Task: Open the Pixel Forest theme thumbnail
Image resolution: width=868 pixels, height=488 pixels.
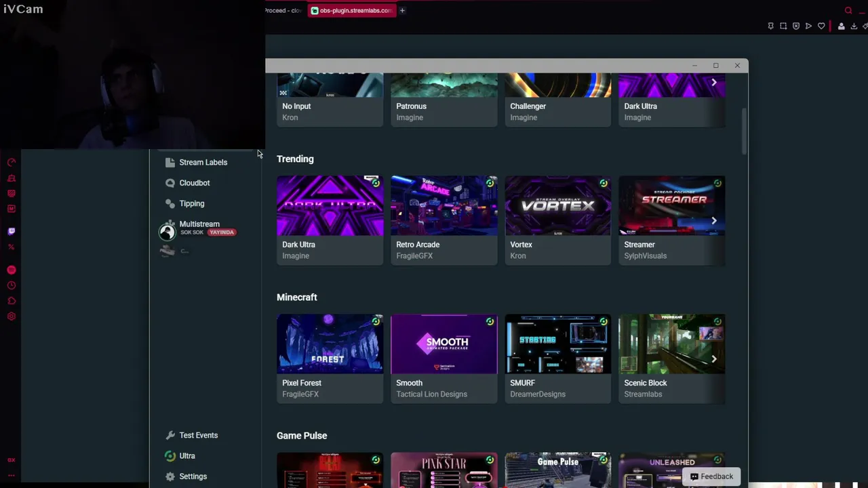Action: [330, 344]
